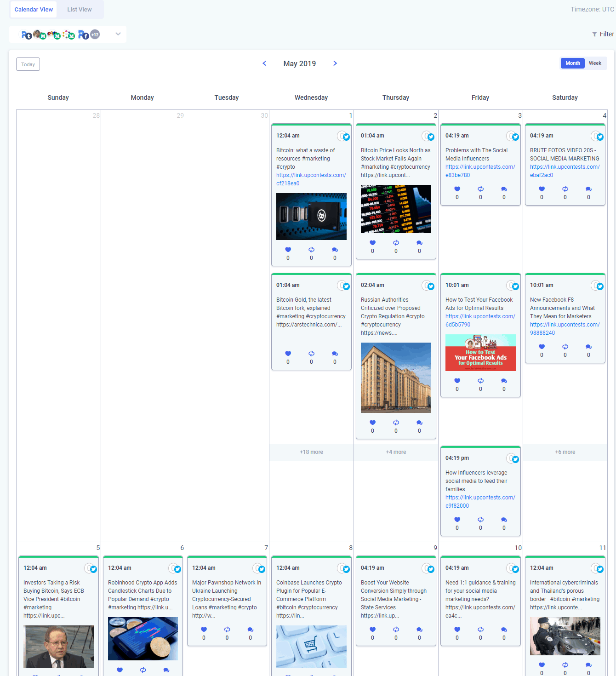Show +4 more posts on Thursday
Screen dimensions: 616x676
(396, 452)
